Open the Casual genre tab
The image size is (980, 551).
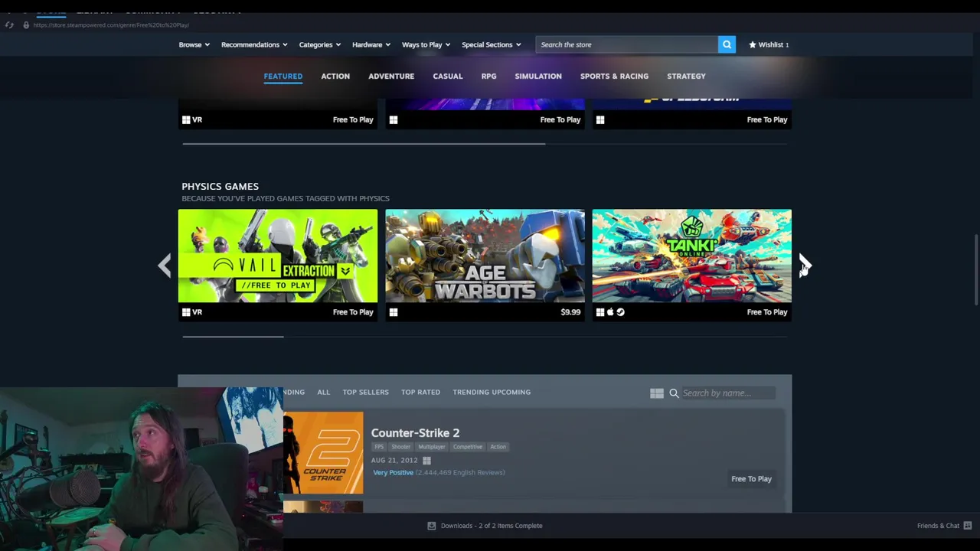(448, 76)
